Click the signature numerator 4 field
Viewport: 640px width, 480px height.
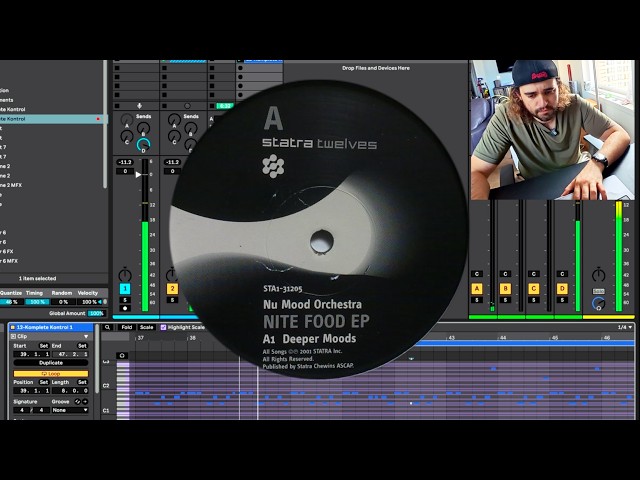(x=22, y=410)
